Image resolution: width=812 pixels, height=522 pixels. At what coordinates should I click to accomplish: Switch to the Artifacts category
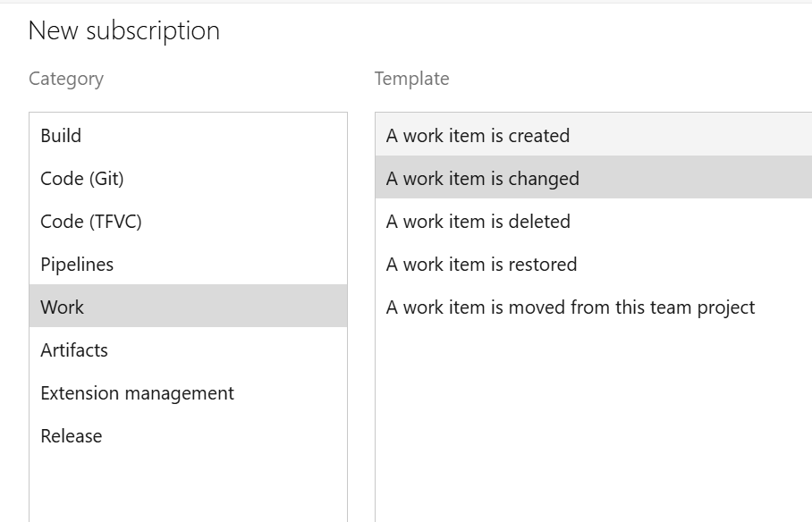(x=74, y=350)
